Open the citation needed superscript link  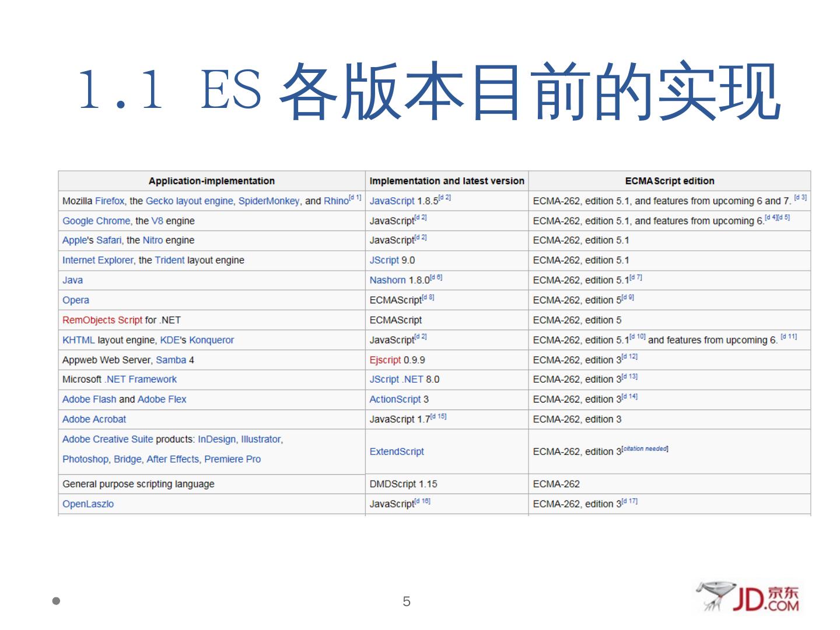645,449
